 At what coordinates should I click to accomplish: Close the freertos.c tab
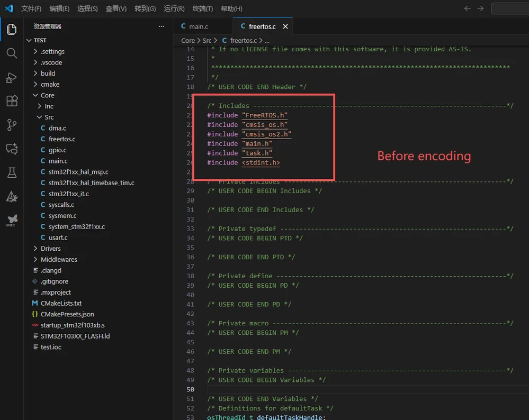[285, 26]
